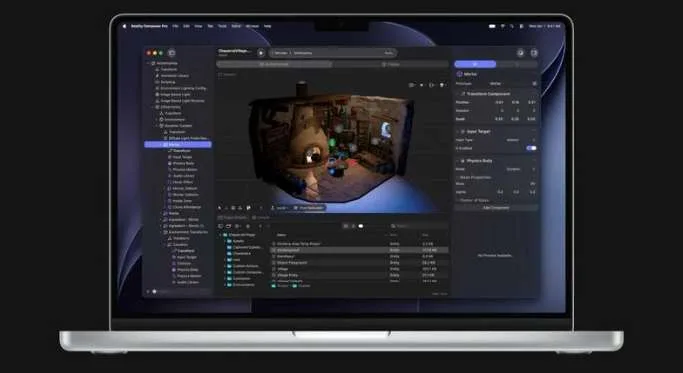Viewport: 683px width, 373px height.
Task: Click the highlighted pill button in viewport bottom toolbar
Action: point(309,208)
